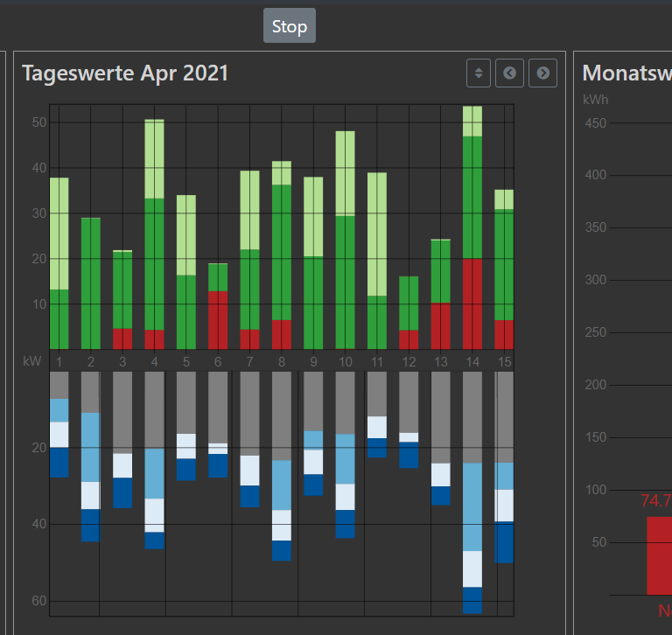Go to next month with right arrow

point(543,73)
